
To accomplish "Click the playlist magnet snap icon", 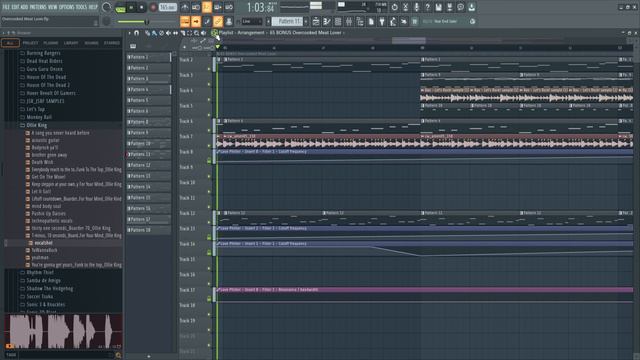I will (137, 33).
